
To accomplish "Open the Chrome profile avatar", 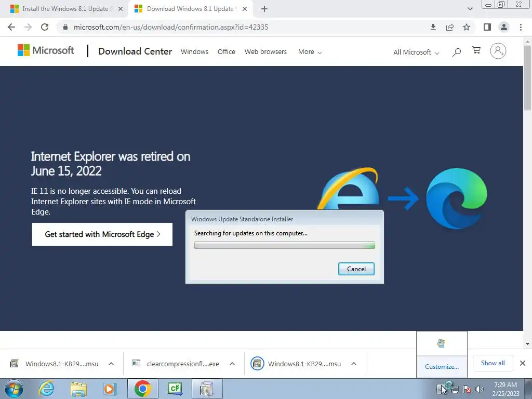I will click(x=504, y=27).
